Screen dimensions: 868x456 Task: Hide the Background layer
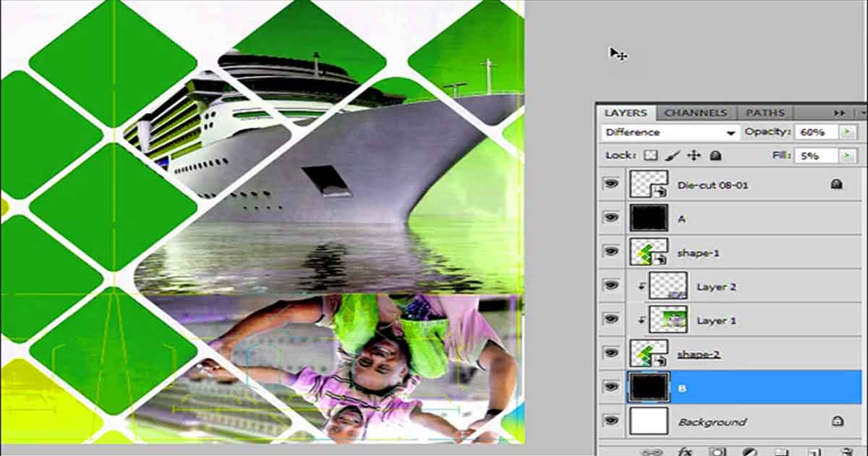click(x=611, y=421)
